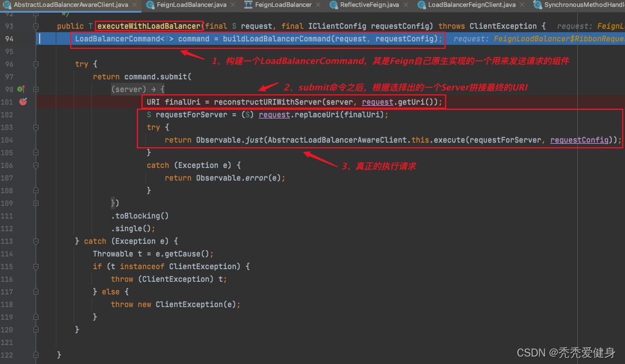Close the FeignLoadBalancer.java tab
The width and height of the screenshot is (625, 364).
tap(233, 5)
